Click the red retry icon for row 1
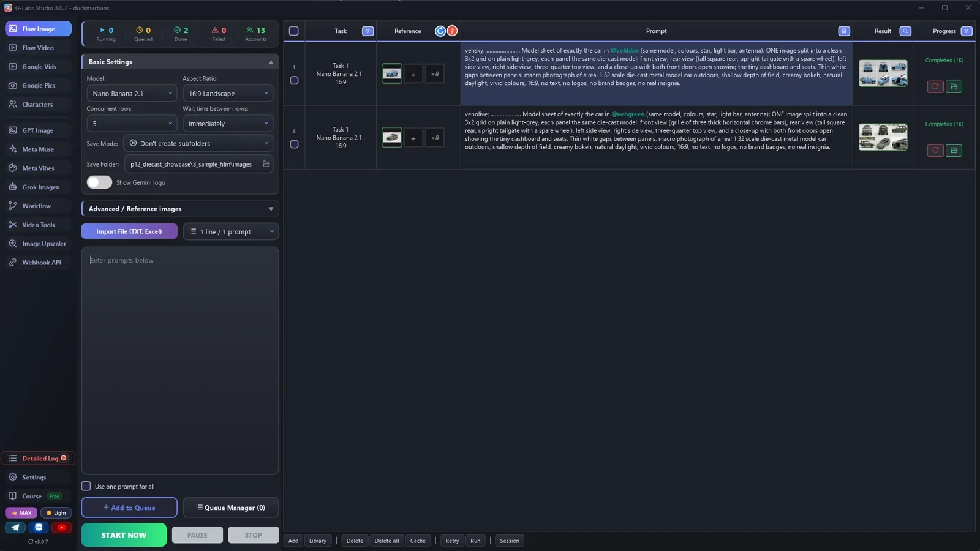 click(935, 86)
